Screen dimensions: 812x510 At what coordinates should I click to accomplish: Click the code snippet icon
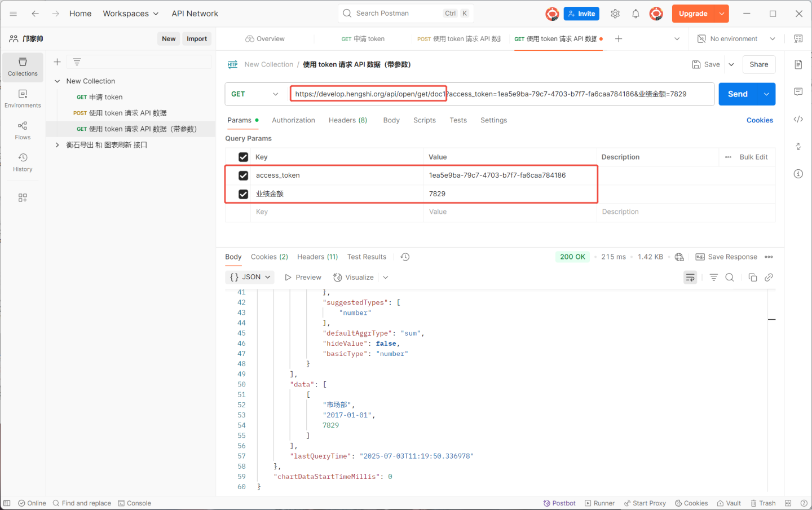click(x=798, y=119)
